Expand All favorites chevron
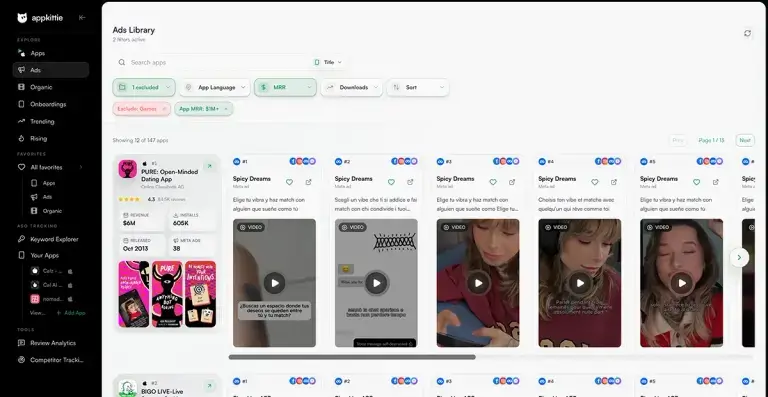The height and width of the screenshot is (397, 768). [x=81, y=167]
